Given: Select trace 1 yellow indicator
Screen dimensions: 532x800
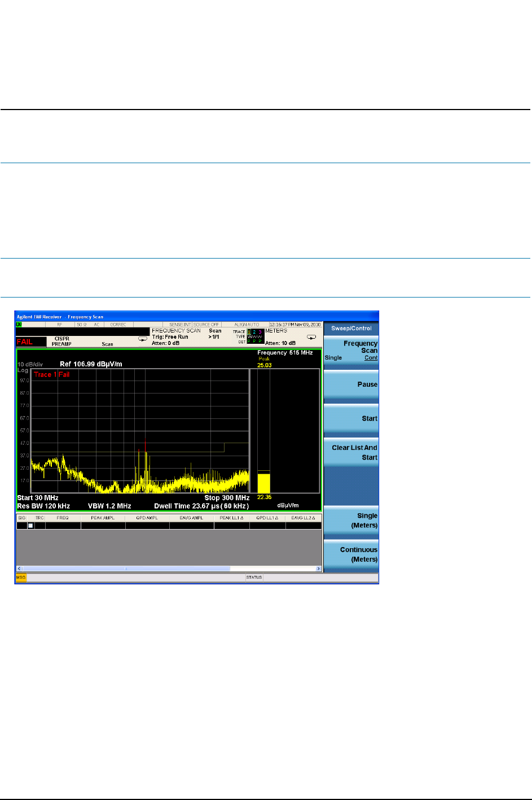Looking at the screenshot, I should click(249, 332).
